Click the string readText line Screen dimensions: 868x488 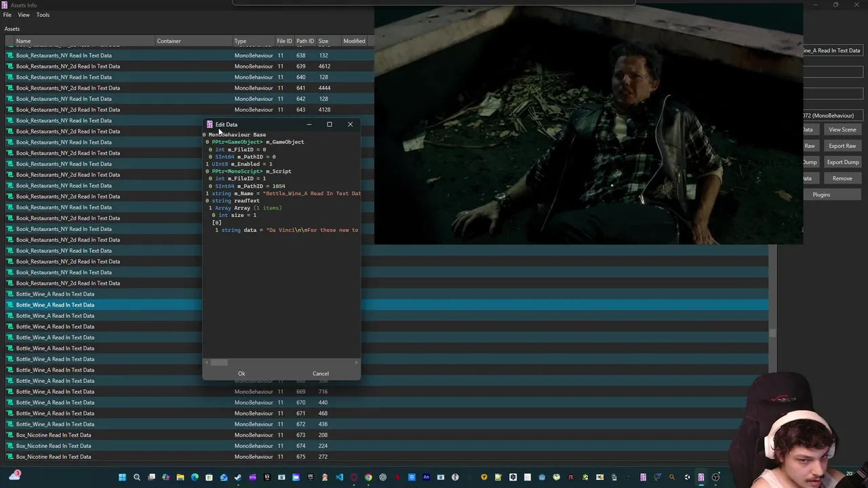click(233, 201)
